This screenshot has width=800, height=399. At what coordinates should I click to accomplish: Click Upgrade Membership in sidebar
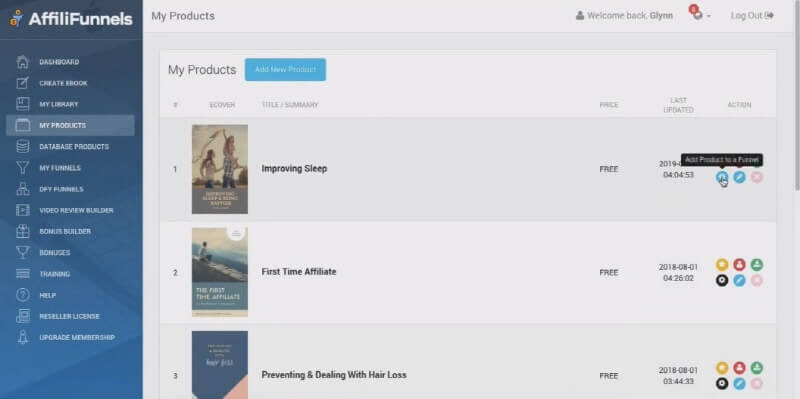[x=77, y=337]
